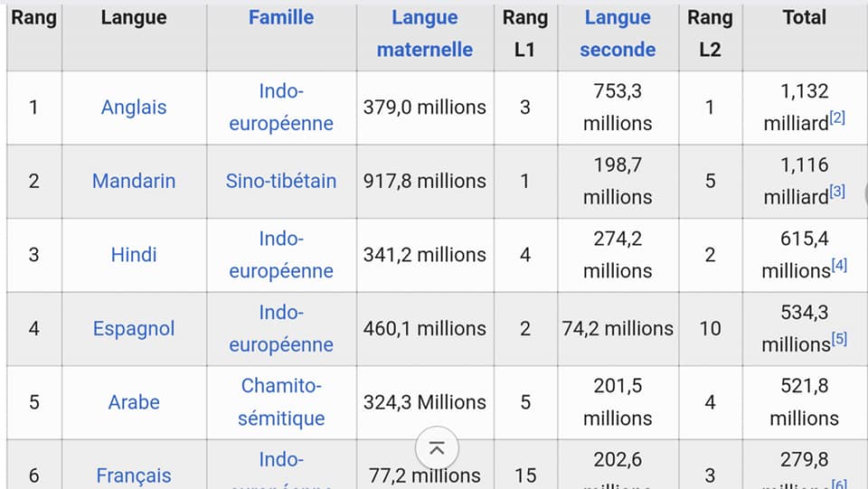The image size is (868, 489).
Task: Click the 917,8 millions cell for Mandarin
Action: [425, 181]
